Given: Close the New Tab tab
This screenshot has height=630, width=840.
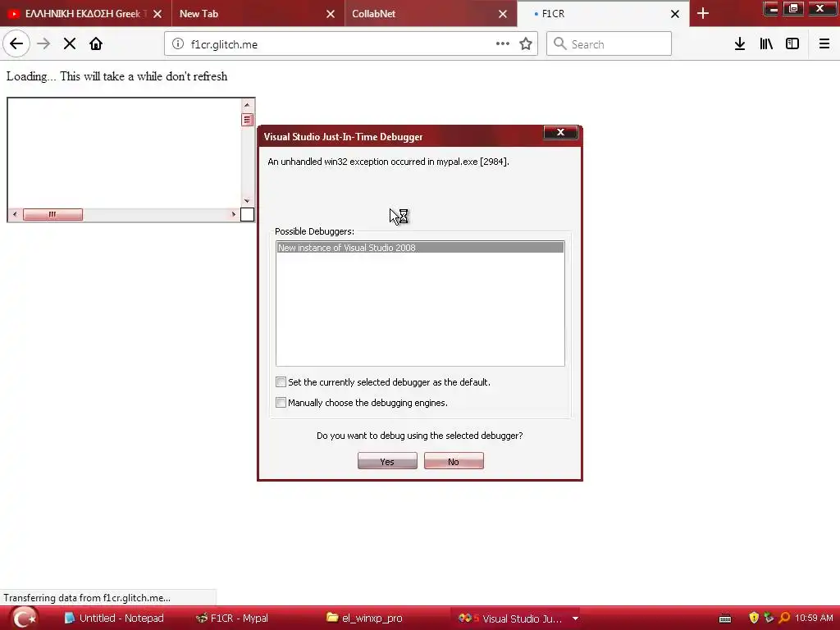Looking at the screenshot, I should [x=331, y=14].
